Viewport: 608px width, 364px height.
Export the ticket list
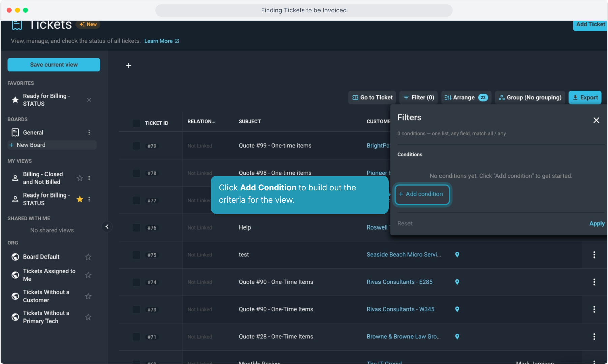(x=585, y=97)
